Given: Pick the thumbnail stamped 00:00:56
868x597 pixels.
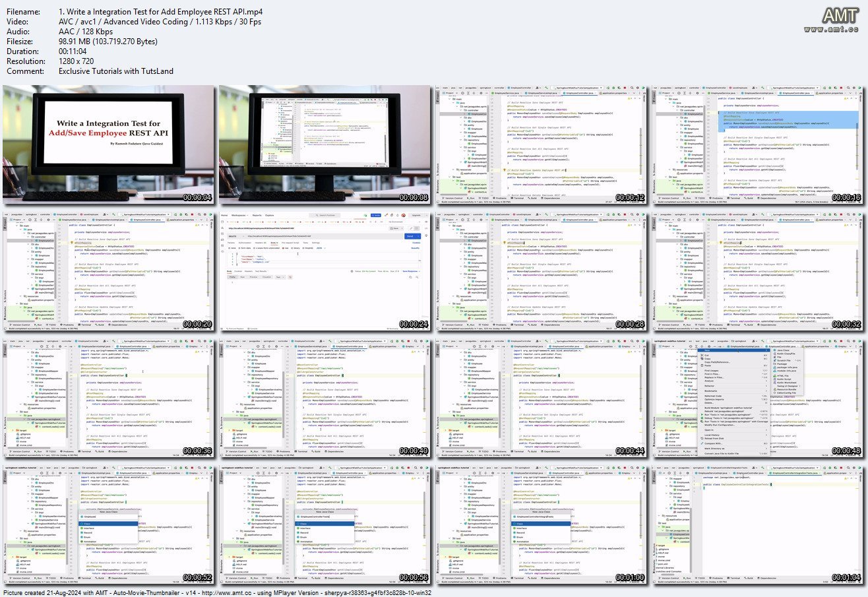Looking at the screenshot, I should click(x=325, y=524).
